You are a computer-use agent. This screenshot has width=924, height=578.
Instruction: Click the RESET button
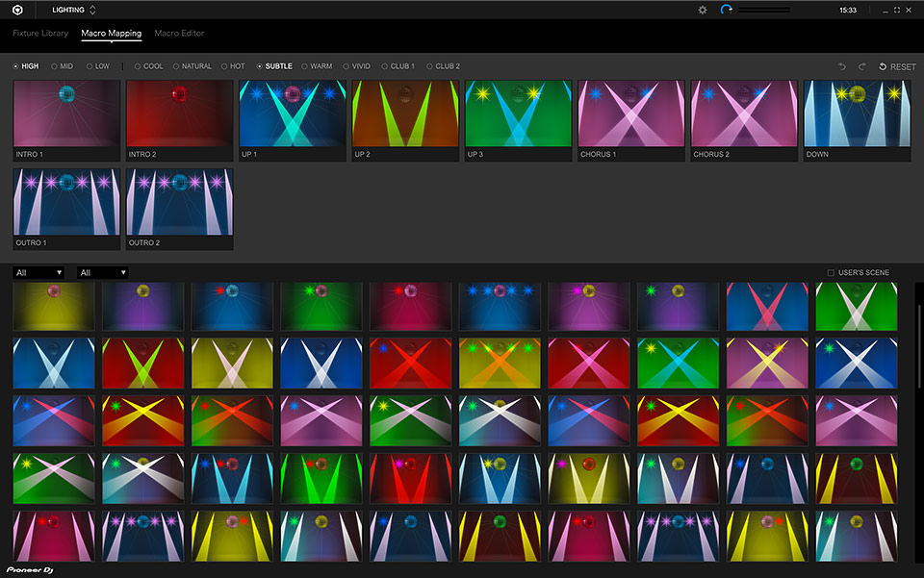click(x=896, y=66)
